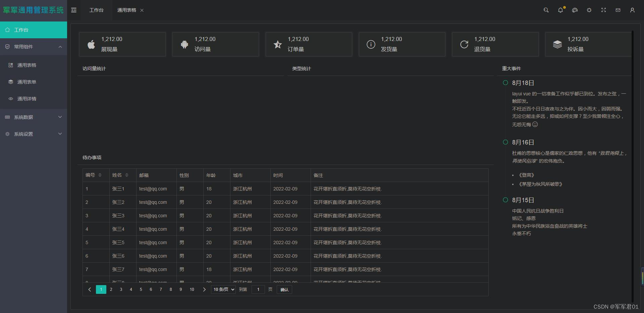Switch to the 通用表格 tab
Image resolution: width=644 pixels, height=313 pixels.
pyautogui.click(x=126, y=10)
